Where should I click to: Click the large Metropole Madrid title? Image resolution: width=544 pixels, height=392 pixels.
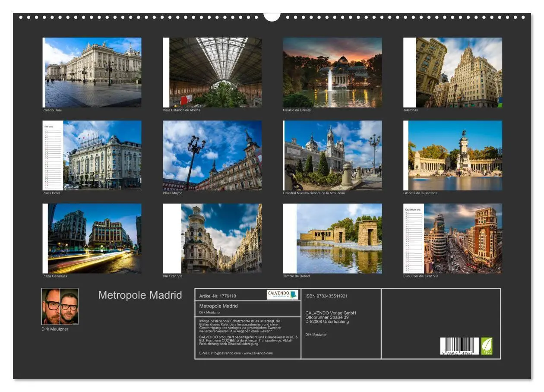click(x=140, y=295)
